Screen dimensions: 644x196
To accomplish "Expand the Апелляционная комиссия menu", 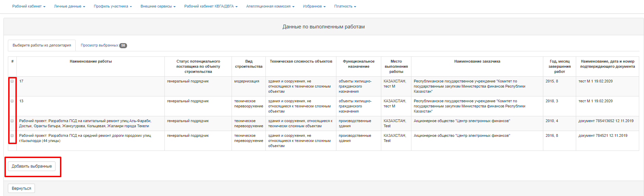I will pos(270,6).
